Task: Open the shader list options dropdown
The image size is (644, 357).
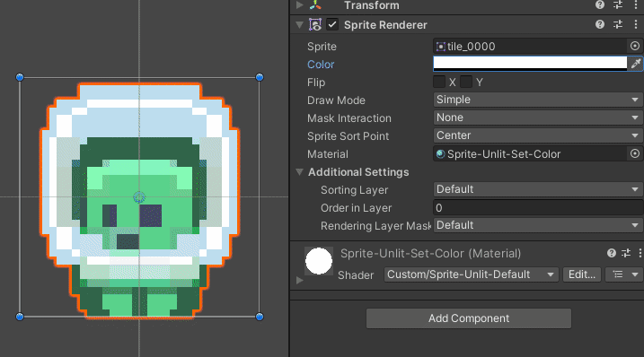Action: click(624, 274)
